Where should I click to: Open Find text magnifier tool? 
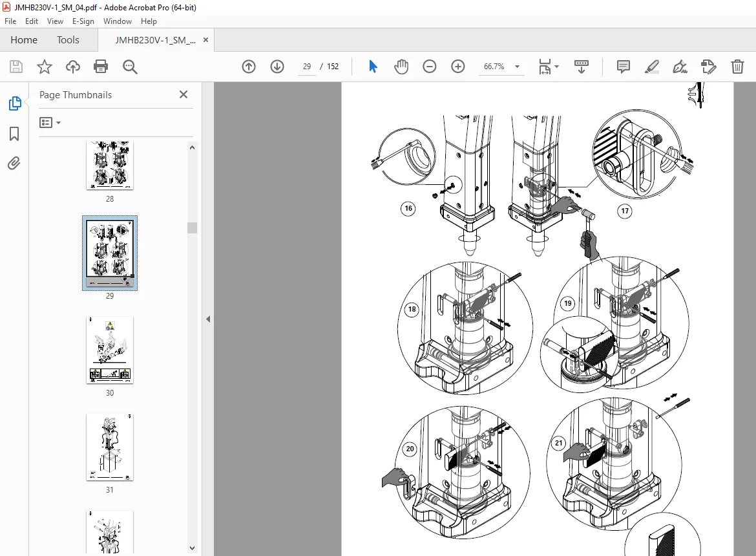coord(130,67)
